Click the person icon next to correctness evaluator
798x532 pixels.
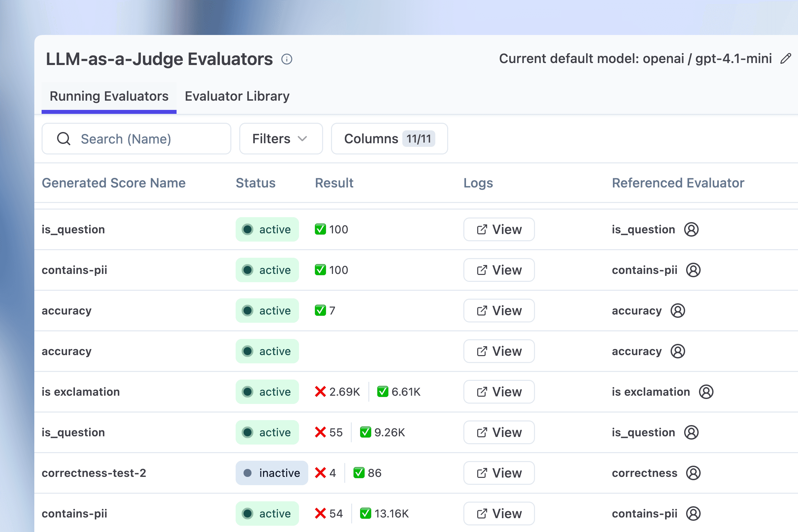click(693, 473)
